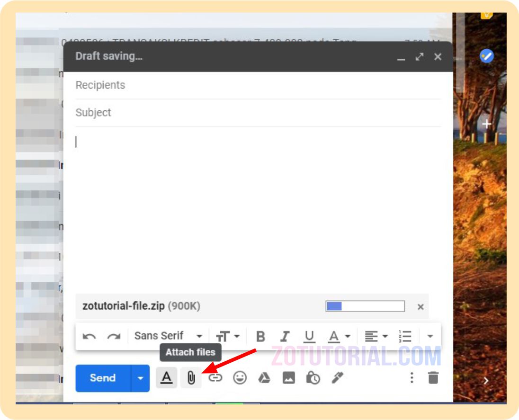Screen dimensions: 519x420
Task: Open the text color picker
Action: coord(337,336)
